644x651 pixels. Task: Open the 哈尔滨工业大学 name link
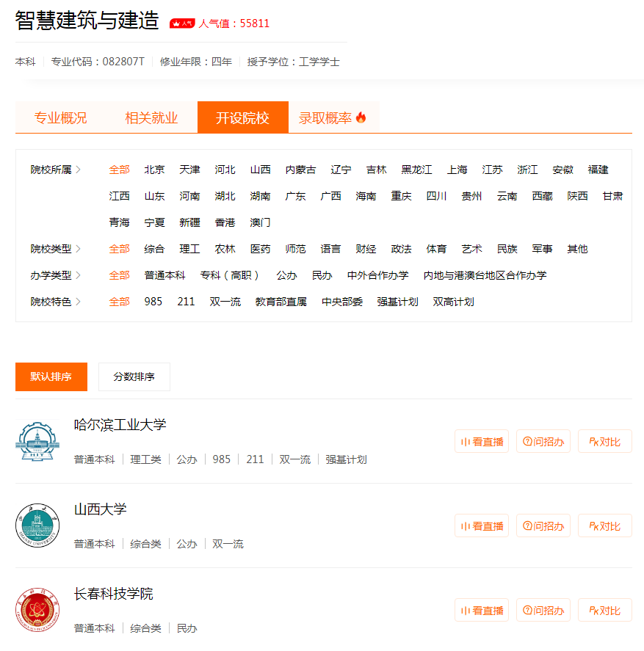tap(119, 424)
